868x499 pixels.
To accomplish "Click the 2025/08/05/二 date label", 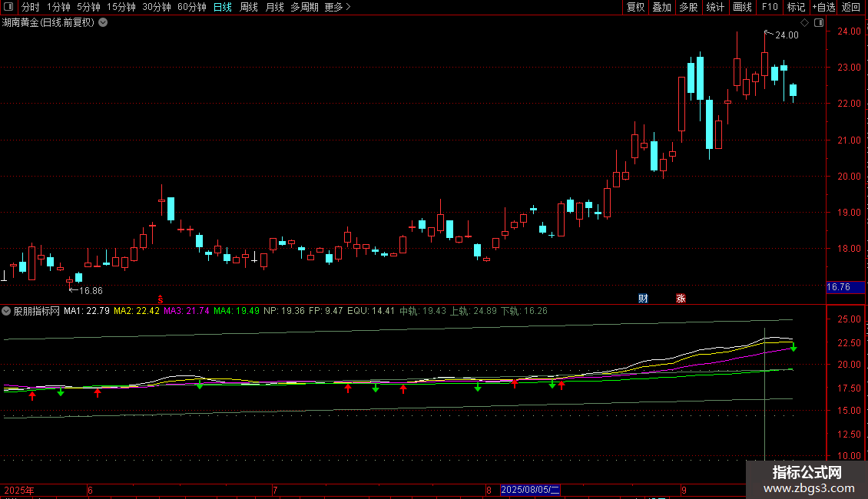I will point(530,490).
